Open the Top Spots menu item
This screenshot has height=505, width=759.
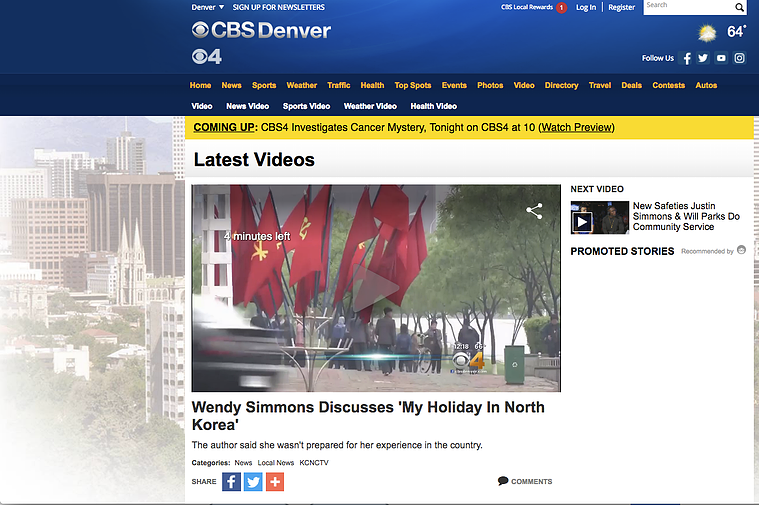point(412,85)
